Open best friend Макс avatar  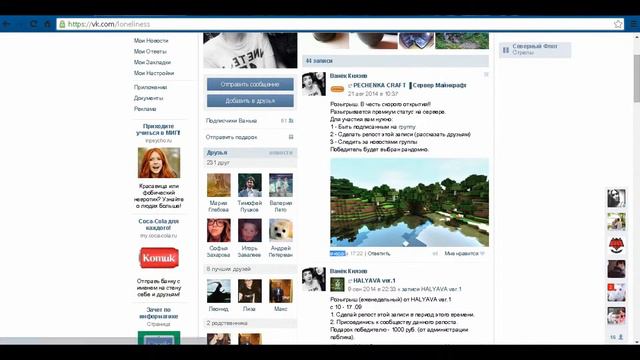coord(281,291)
